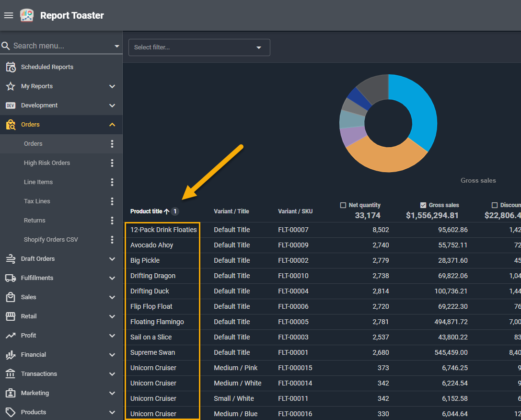Click the Scheduled Reports calendar icon

pyautogui.click(x=11, y=67)
